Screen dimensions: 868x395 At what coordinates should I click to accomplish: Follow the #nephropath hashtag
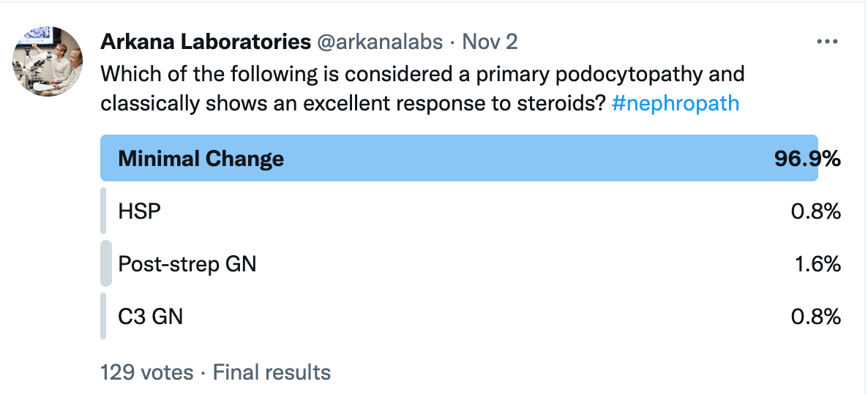676,103
